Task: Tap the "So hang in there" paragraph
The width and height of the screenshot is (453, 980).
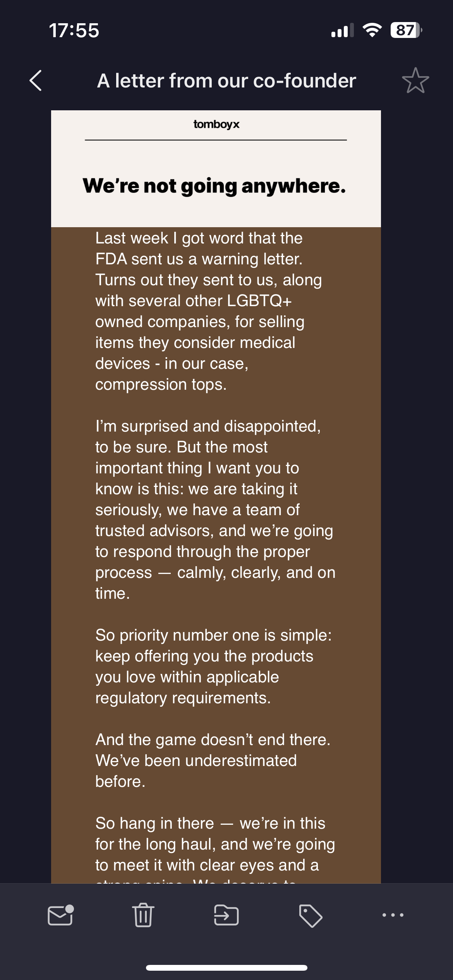Action: click(215, 844)
